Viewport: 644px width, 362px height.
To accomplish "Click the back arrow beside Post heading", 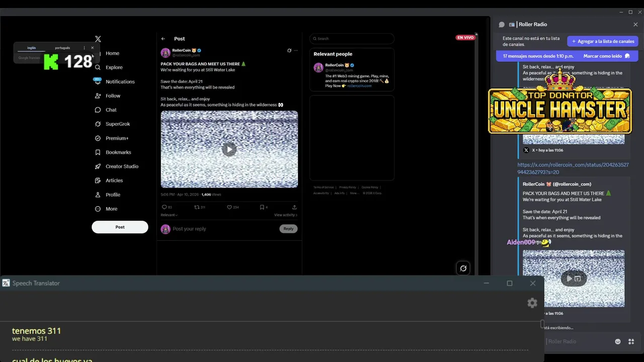I will pyautogui.click(x=163, y=39).
